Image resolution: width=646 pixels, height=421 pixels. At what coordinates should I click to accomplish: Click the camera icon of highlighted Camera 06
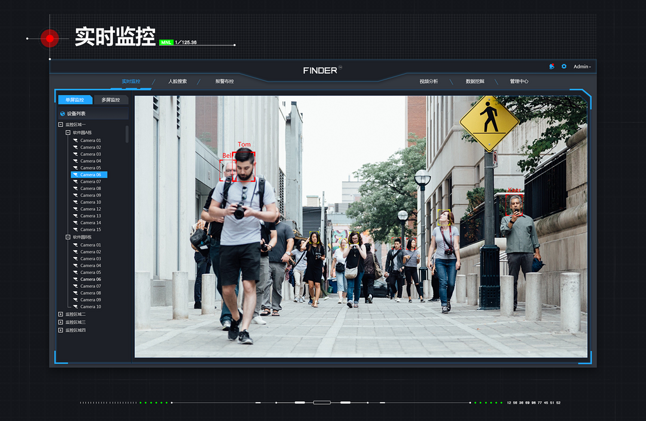click(x=75, y=175)
